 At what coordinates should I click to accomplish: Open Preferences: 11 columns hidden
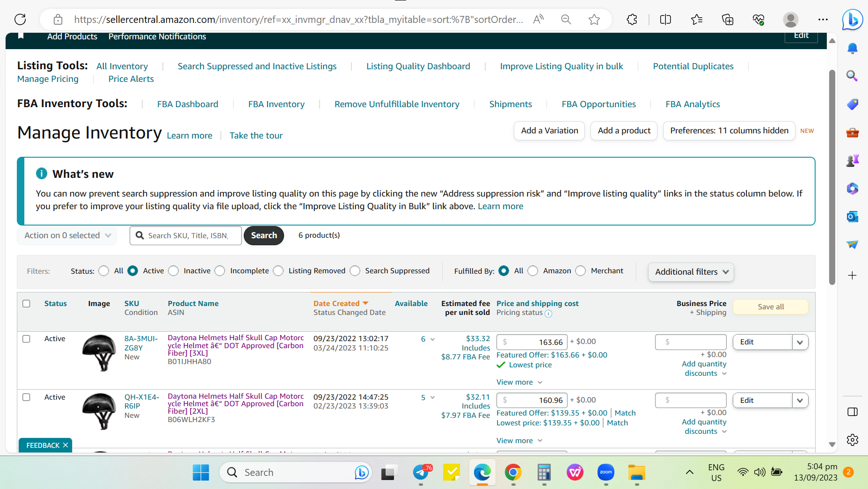pos(729,131)
